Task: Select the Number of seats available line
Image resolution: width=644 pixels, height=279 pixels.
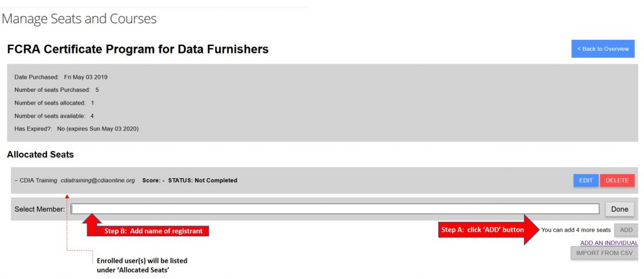Action: click(x=54, y=116)
